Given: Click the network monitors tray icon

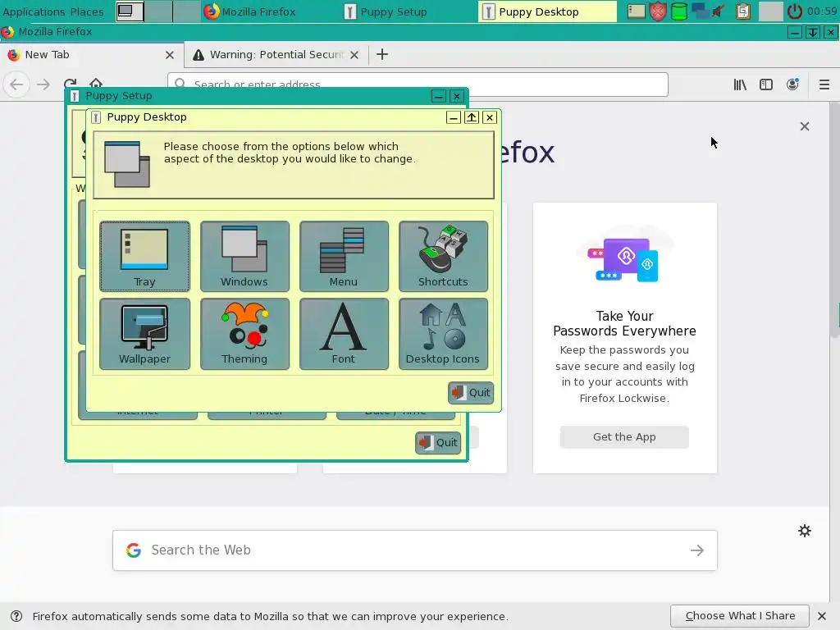Looking at the screenshot, I should pos(700,11).
